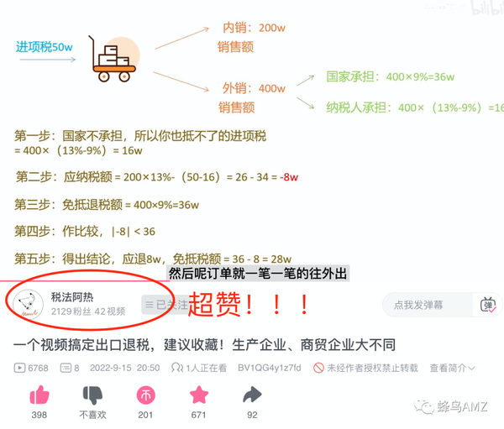Share the video with arrow icon
This screenshot has height=429, width=504.
(x=252, y=395)
